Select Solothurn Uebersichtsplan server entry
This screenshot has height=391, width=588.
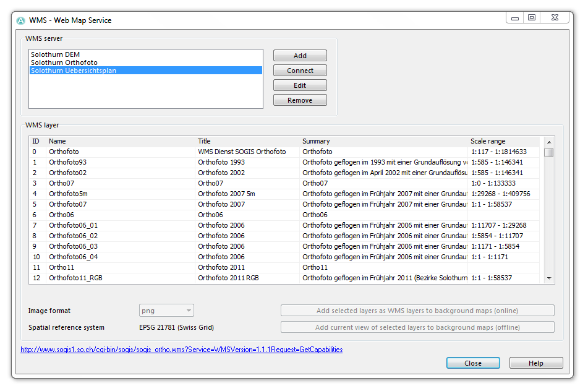pyautogui.click(x=145, y=71)
